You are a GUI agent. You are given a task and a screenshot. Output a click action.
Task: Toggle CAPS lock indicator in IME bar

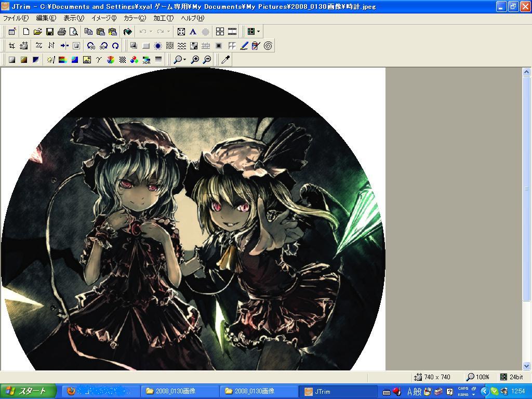click(x=463, y=389)
